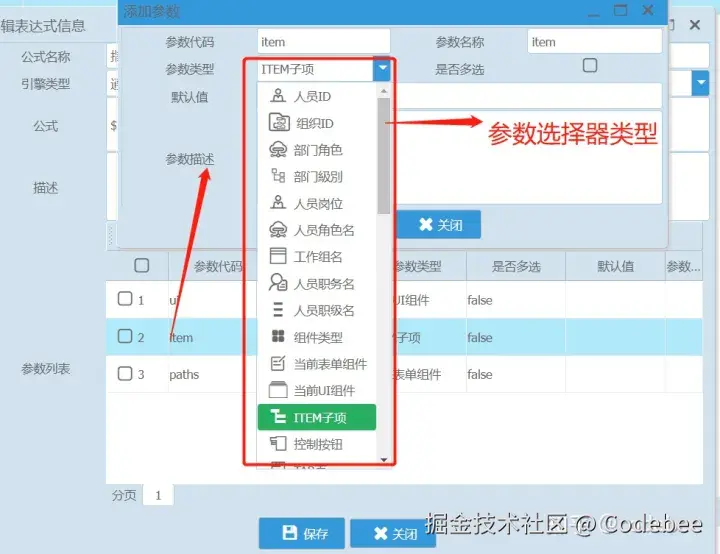This screenshot has width=720, height=554.
Task: Click the dropdown scroll-up arrow
Action: pos(384,91)
